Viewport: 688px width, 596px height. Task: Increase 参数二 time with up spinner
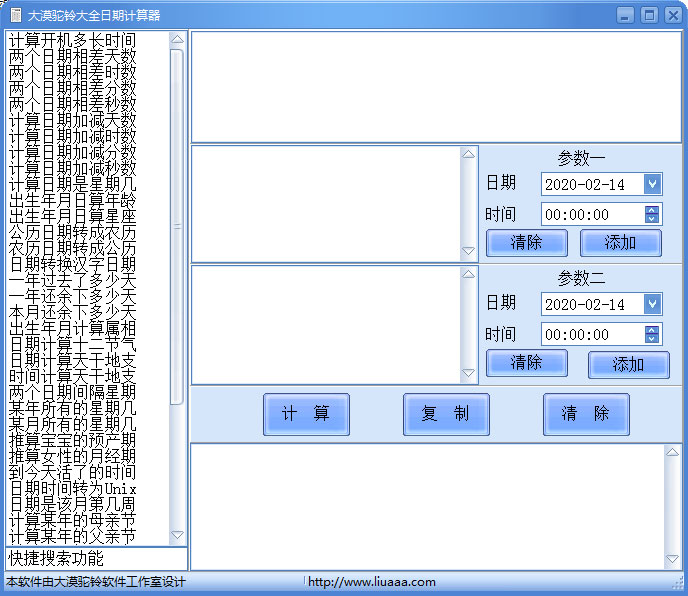point(652,330)
